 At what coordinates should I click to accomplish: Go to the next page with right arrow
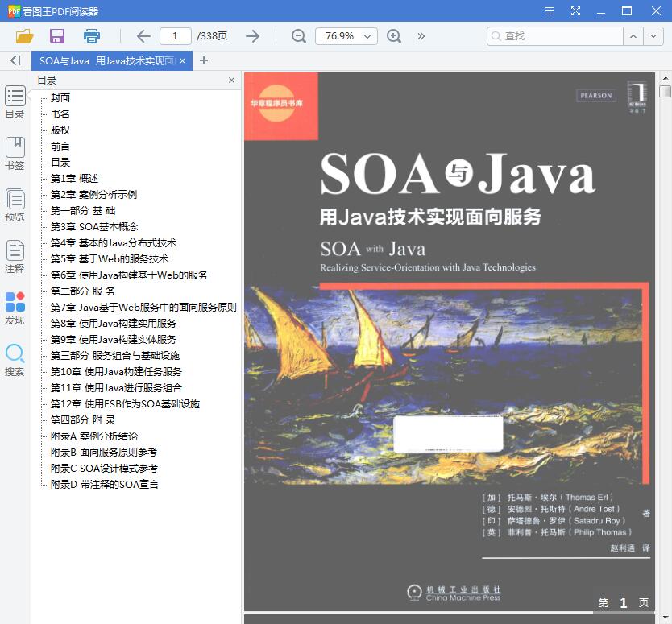tap(252, 36)
